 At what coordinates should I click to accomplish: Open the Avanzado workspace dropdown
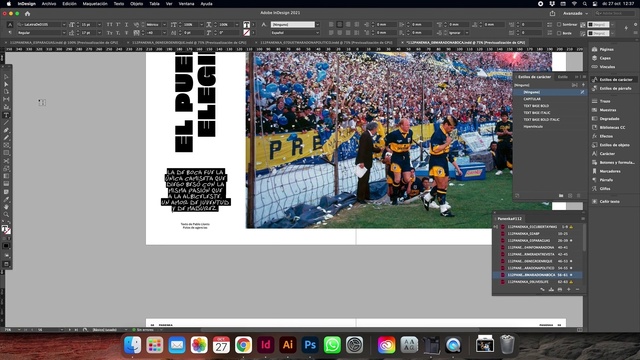(x=576, y=13)
